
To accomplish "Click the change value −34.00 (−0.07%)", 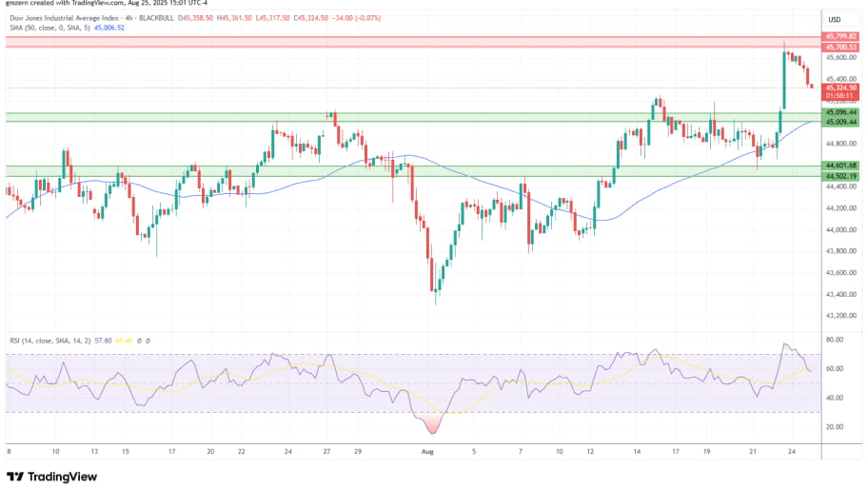I will tap(356, 18).
